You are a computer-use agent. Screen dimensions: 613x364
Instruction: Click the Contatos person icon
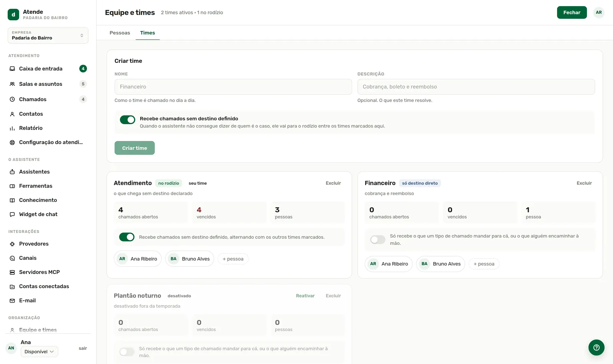coord(12,114)
